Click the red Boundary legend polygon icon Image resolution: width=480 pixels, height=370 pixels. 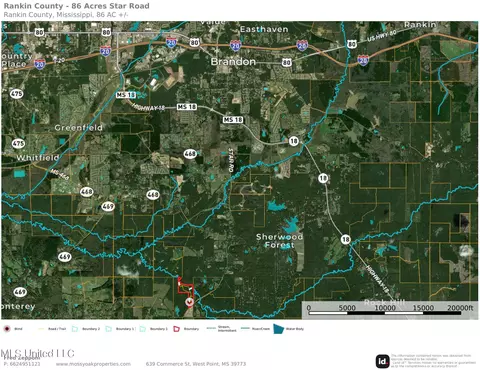tap(176, 329)
